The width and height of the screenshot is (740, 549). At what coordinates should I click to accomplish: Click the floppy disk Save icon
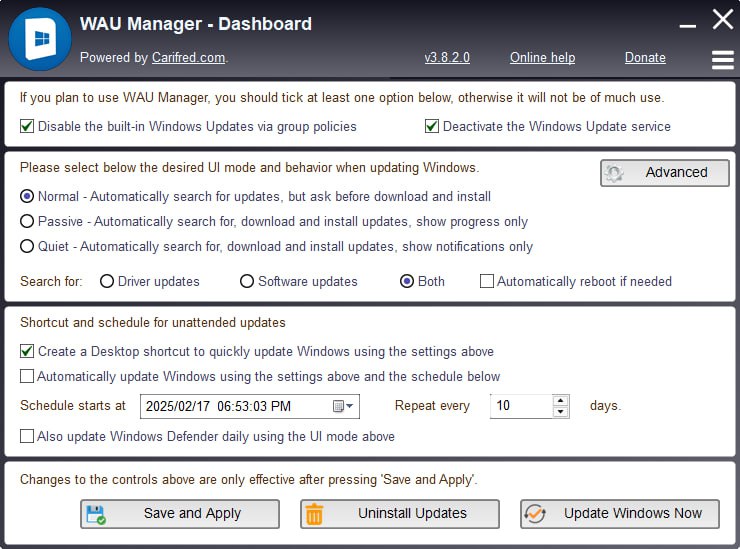pyautogui.click(x=96, y=514)
